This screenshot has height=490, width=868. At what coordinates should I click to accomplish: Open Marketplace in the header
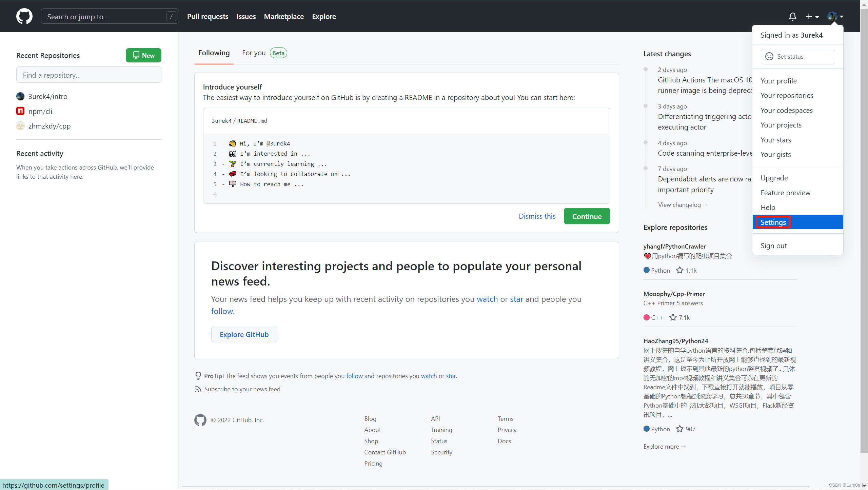point(284,16)
